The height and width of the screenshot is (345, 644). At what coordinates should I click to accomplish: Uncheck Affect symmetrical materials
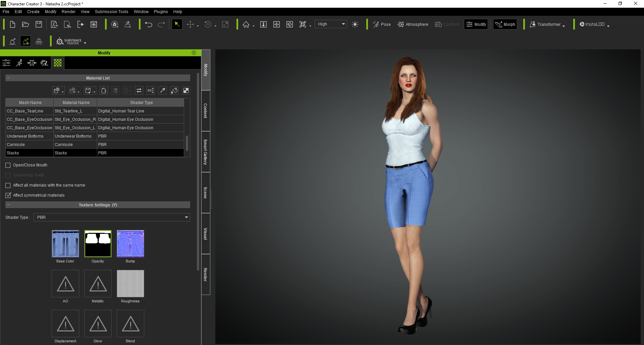(x=8, y=195)
